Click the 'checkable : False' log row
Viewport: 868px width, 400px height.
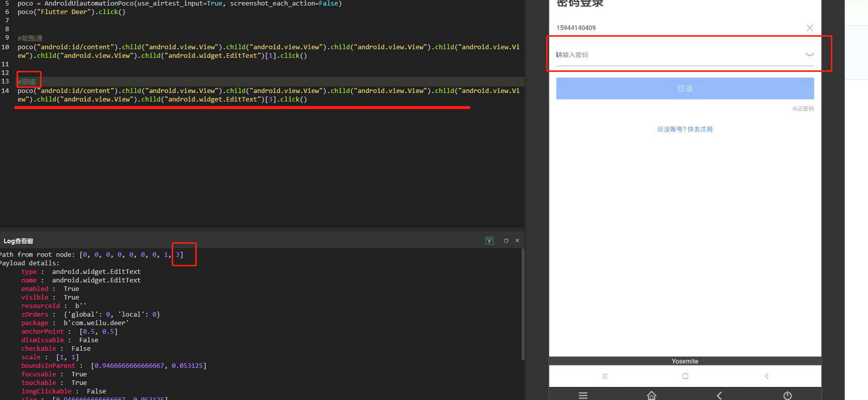(56, 349)
